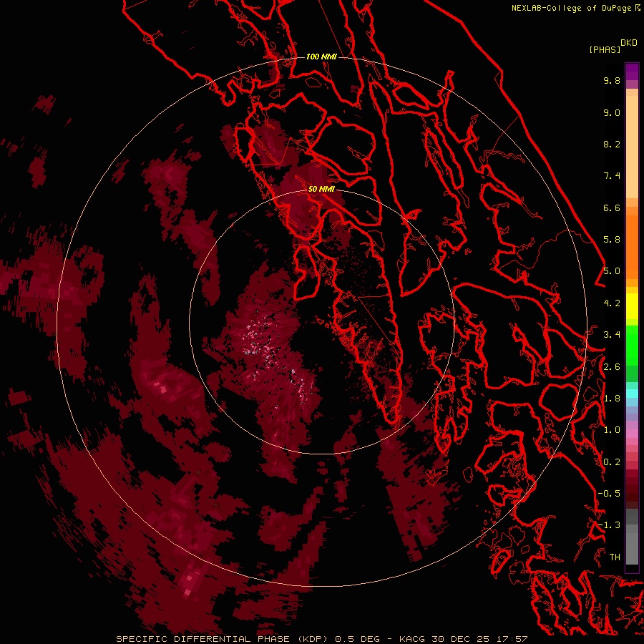Image resolution: width=644 pixels, height=644 pixels.
Task: Select the -1.3 scale value
Action: (x=609, y=525)
